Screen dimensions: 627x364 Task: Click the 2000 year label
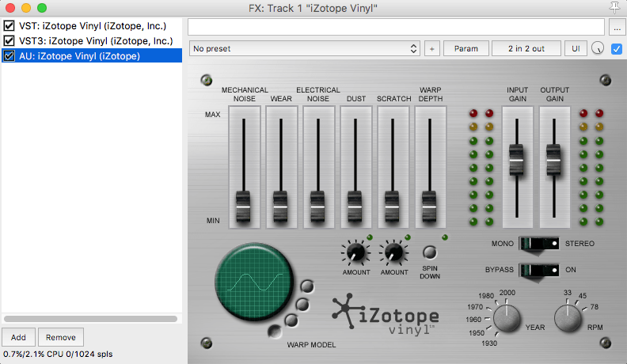pos(507,293)
